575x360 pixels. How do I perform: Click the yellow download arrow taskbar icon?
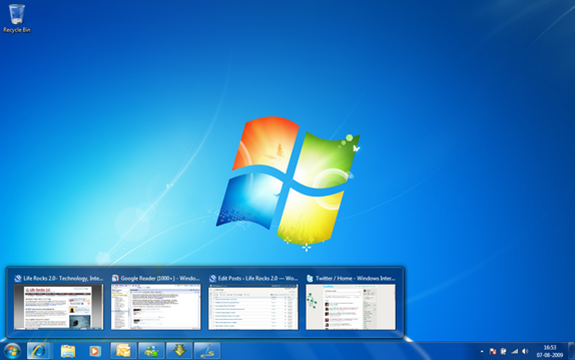(179, 351)
